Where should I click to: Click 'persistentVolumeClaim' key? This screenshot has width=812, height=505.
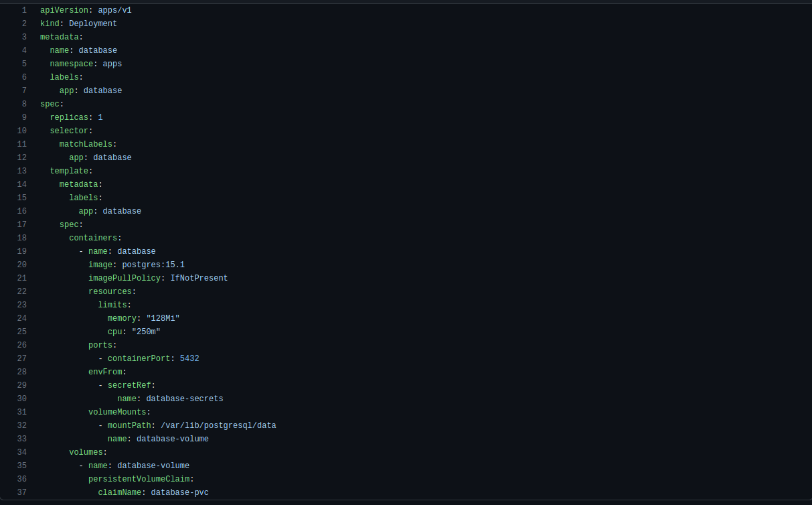tap(139, 479)
